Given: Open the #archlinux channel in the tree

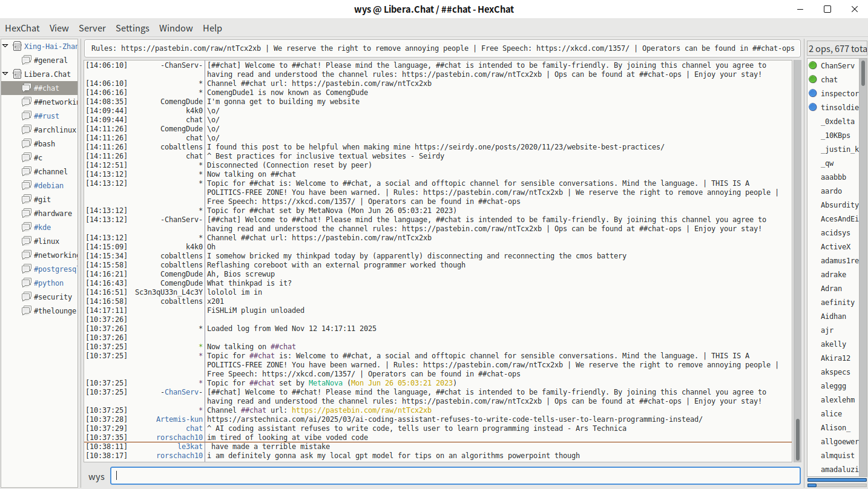Looking at the screenshot, I should pos(54,130).
